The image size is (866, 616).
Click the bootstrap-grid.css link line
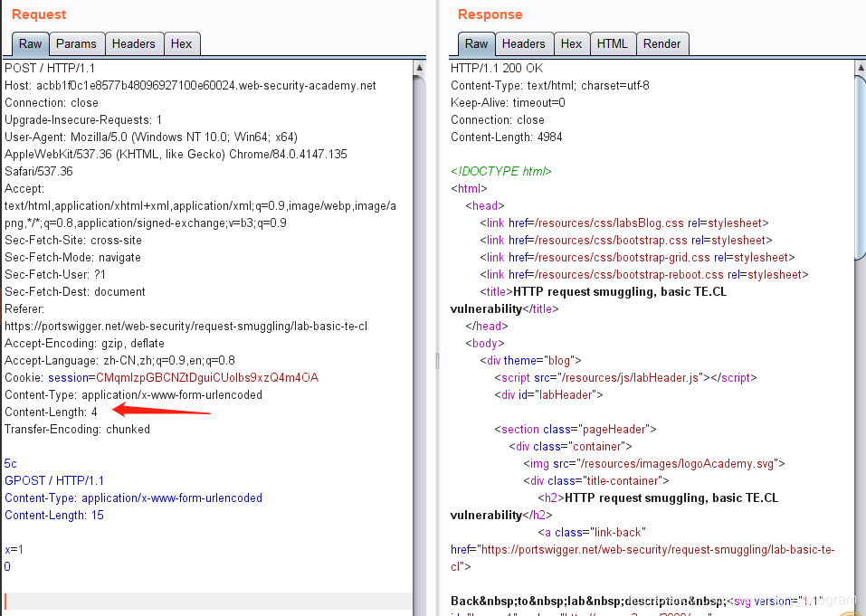[x=637, y=257]
